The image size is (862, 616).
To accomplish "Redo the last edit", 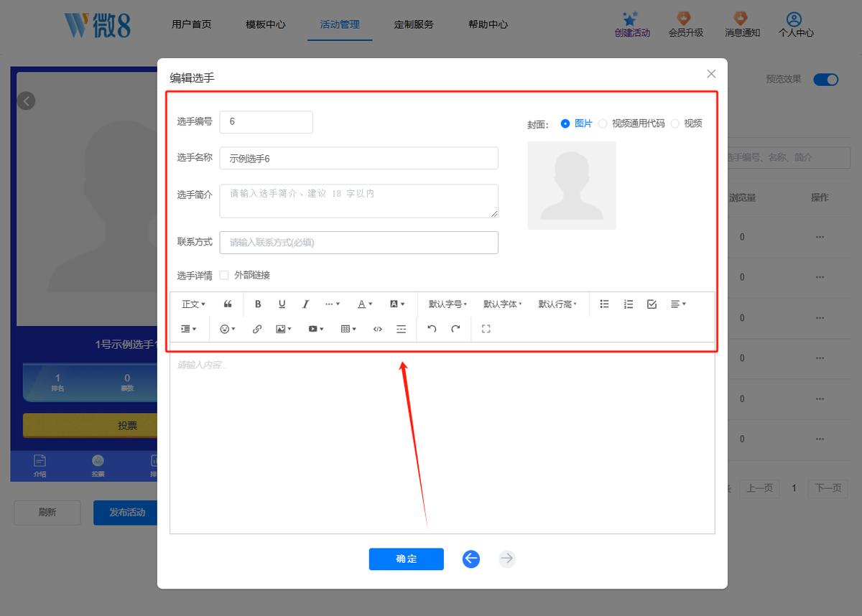I will pos(455,329).
